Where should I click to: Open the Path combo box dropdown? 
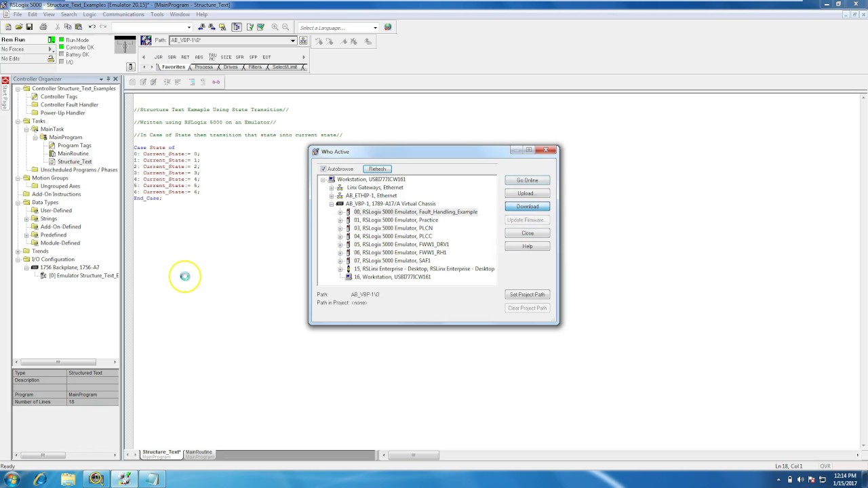pos(293,41)
